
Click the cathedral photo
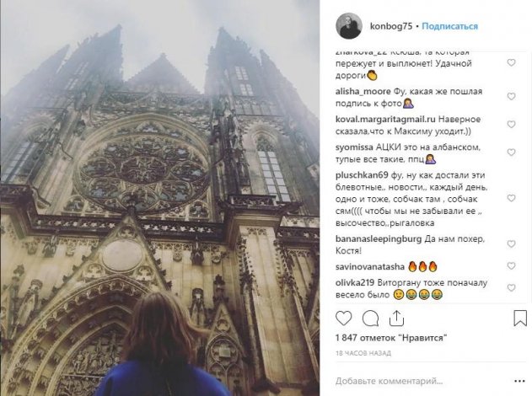[159, 198]
